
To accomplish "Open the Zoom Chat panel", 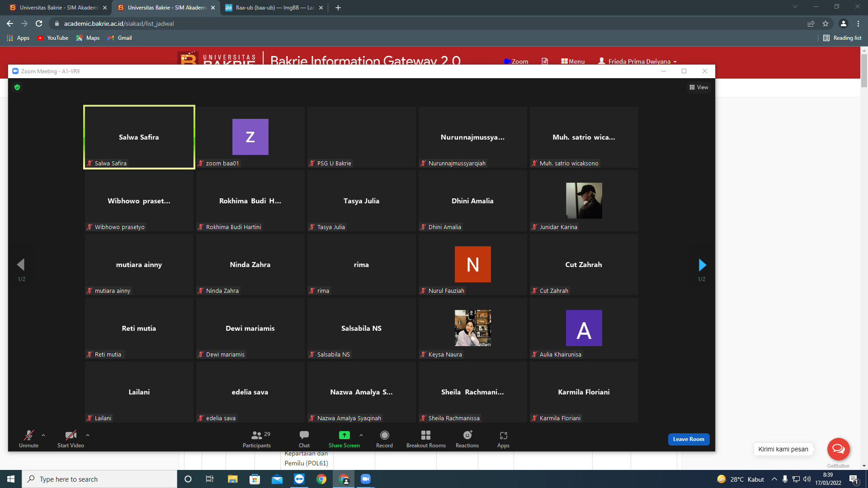I will coord(304,439).
